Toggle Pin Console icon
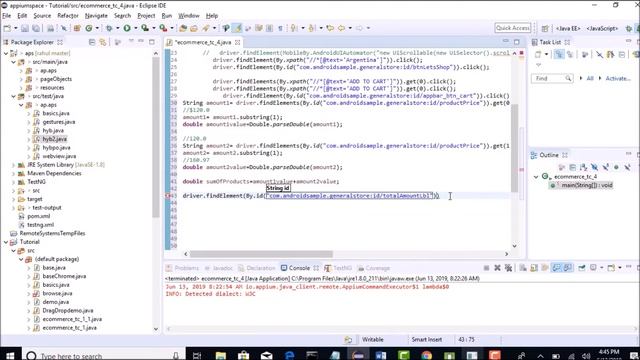Viewport: 640px width, 360px height. (x=582, y=268)
